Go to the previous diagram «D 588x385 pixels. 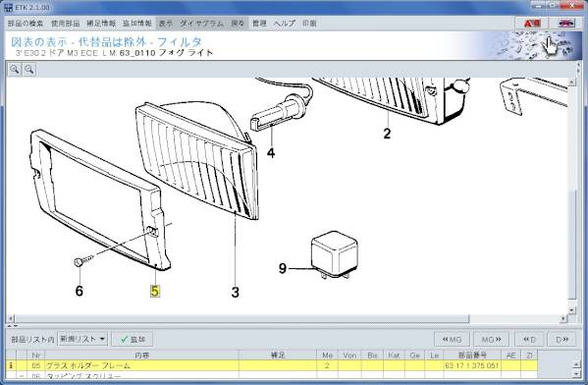click(x=529, y=340)
